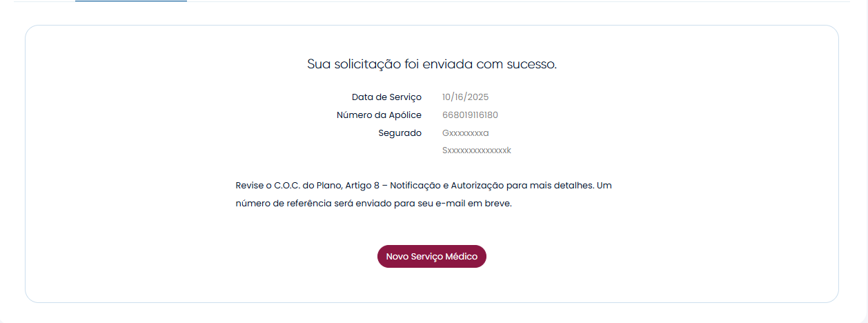Click the masked insured name Sxxxxxxxxxxxxxxxk
This screenshot has height=323, width=868.
pyautogui.click(x=476, y=150)
